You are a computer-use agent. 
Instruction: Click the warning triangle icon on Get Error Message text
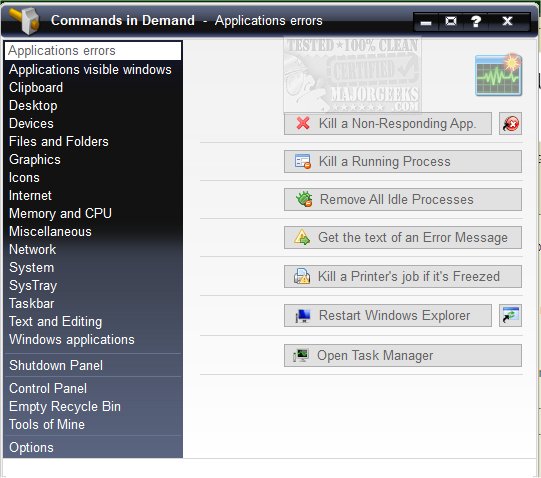point(302,237)
